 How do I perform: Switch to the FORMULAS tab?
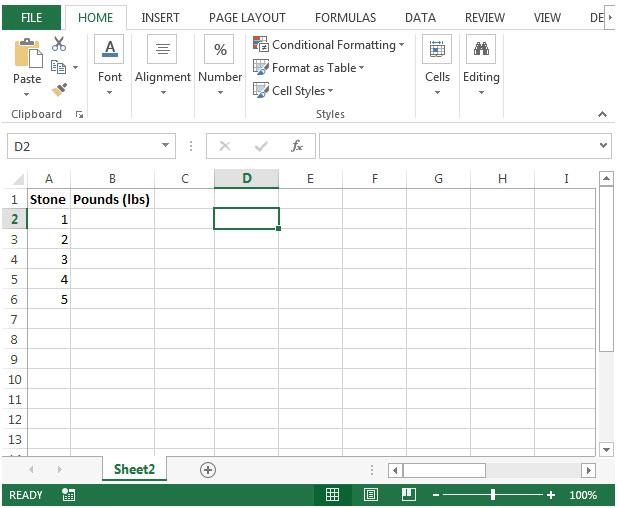click(x=345, y=18)
